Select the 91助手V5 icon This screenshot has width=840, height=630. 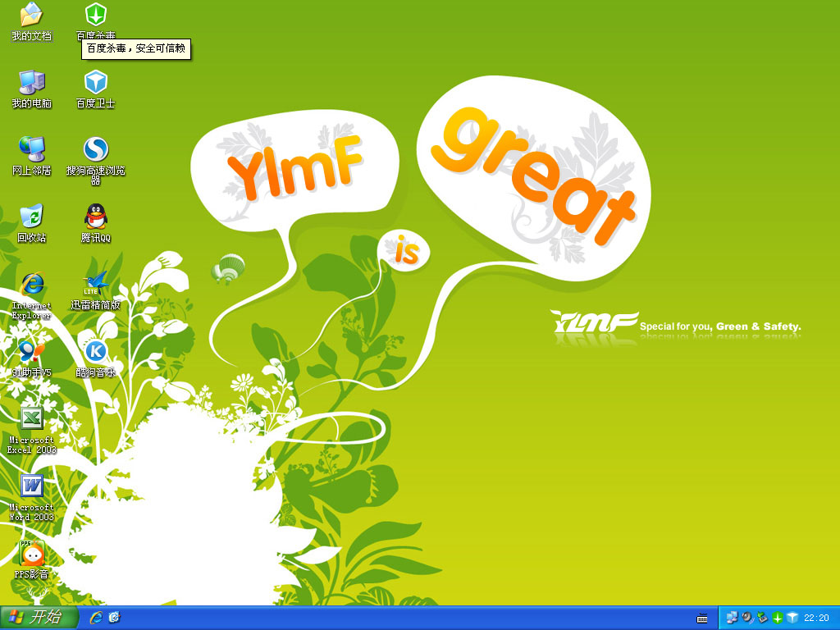tap(31, 351)
